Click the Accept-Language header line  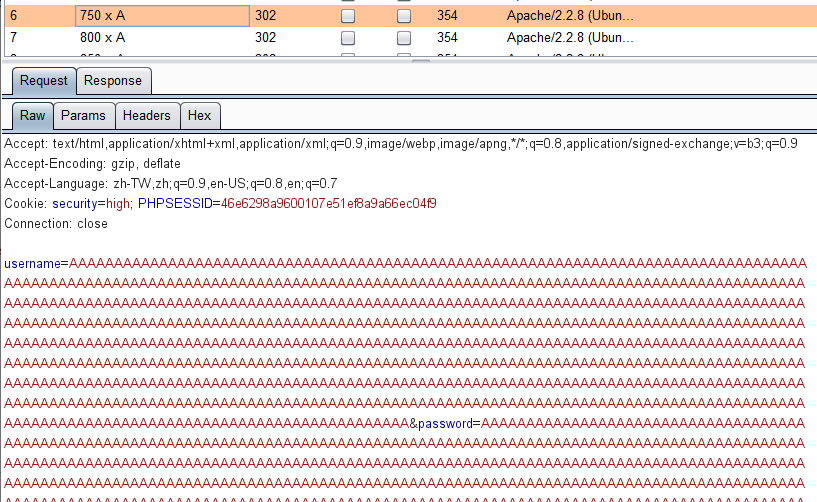click(x=171, y=183)
